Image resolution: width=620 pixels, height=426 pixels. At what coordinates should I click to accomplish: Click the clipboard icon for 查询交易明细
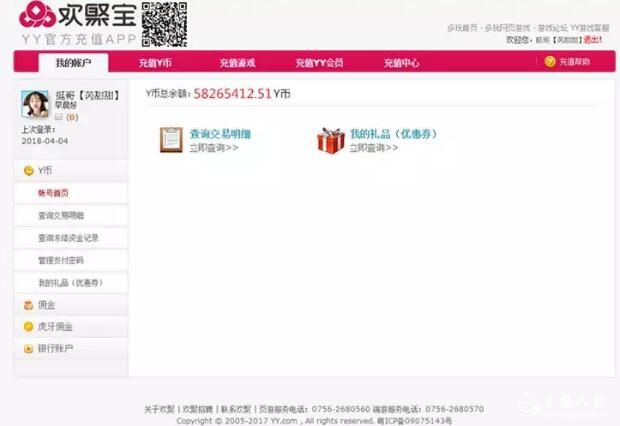pyautogui.click(x=171, y=140)
